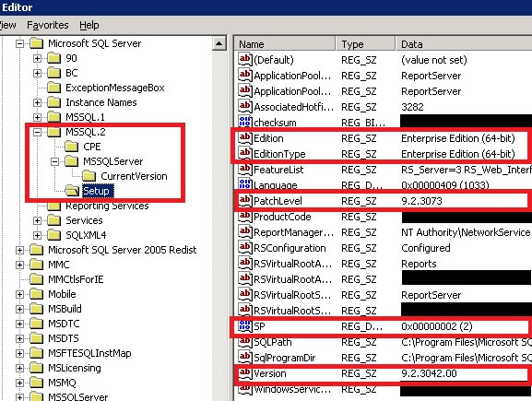Click the tree pane scroll-up arrow

pos(219,43)
